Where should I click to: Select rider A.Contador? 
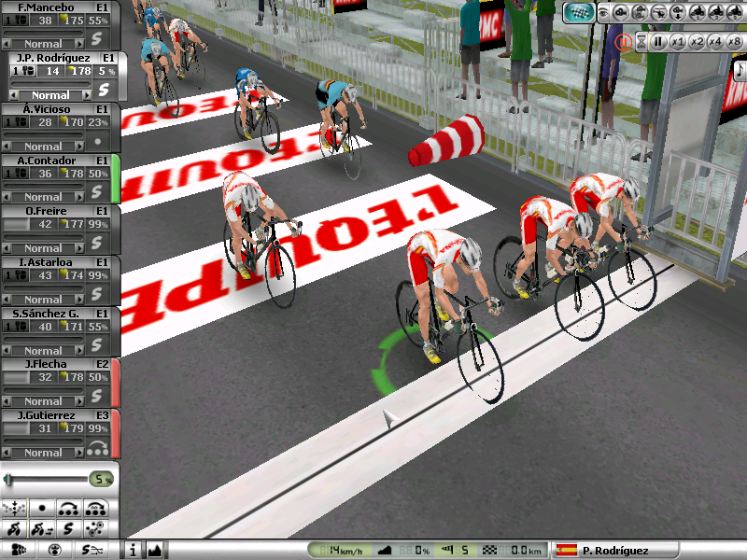47,160
